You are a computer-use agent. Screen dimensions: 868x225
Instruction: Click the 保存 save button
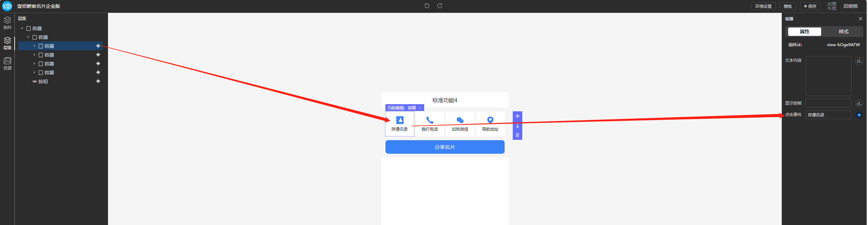810,6
